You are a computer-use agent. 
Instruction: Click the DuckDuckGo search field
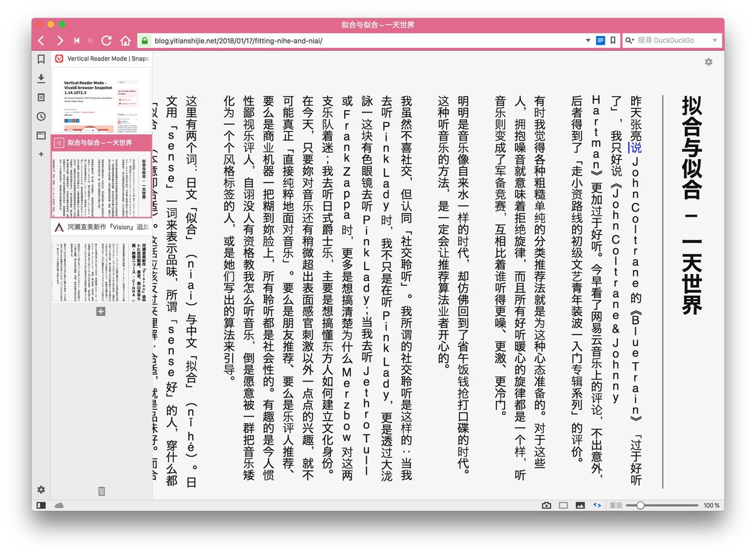[x=672, y=40]
